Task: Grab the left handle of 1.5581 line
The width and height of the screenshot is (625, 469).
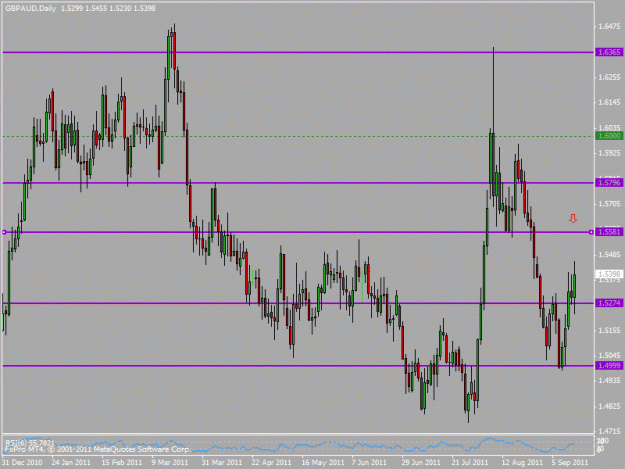Action: [x=4, y=232]
